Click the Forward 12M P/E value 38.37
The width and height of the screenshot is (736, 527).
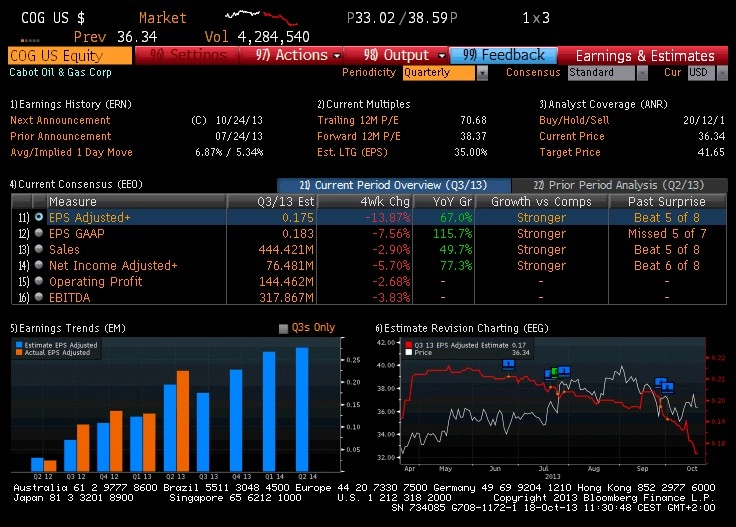point(473,136)
